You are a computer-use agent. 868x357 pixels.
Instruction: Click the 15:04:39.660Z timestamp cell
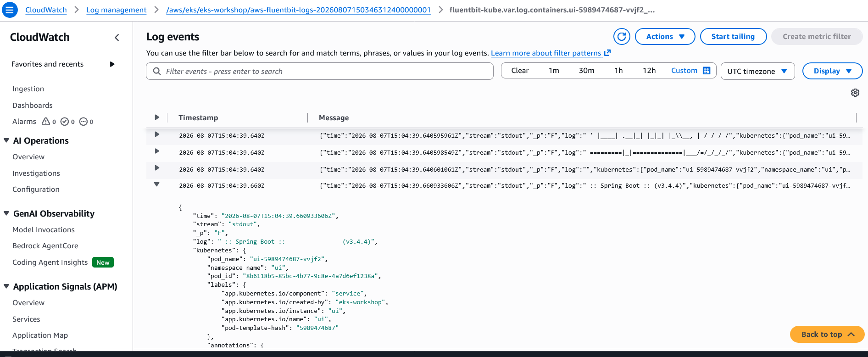pyautogui.click(x=222, y=186)
